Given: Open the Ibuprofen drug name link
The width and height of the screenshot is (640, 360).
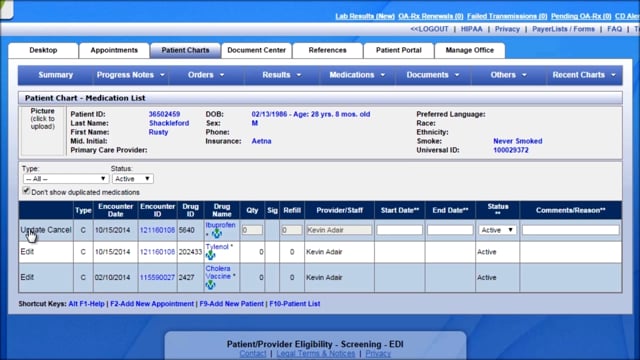Looking at the screenshot, I should point(220,225).
